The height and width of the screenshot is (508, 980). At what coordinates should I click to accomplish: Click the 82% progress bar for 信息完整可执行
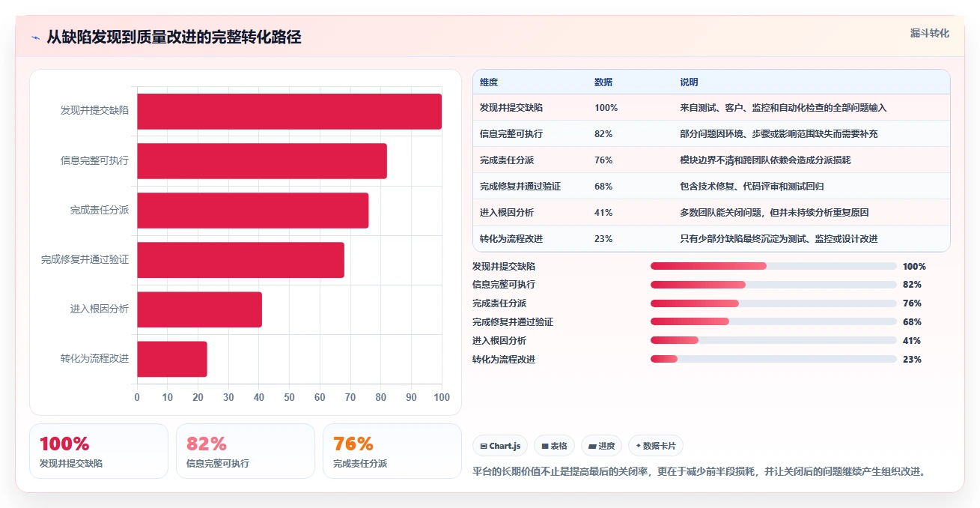tap(773, 285)
